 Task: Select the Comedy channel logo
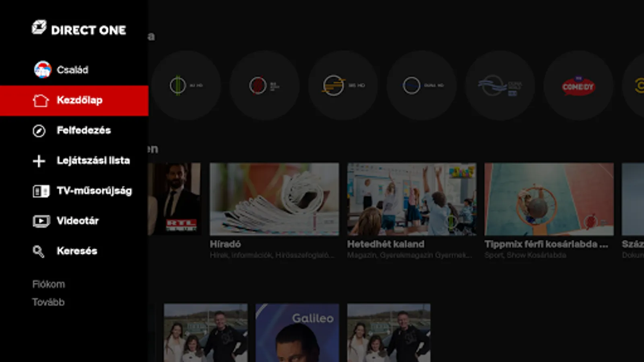(578, 85)
